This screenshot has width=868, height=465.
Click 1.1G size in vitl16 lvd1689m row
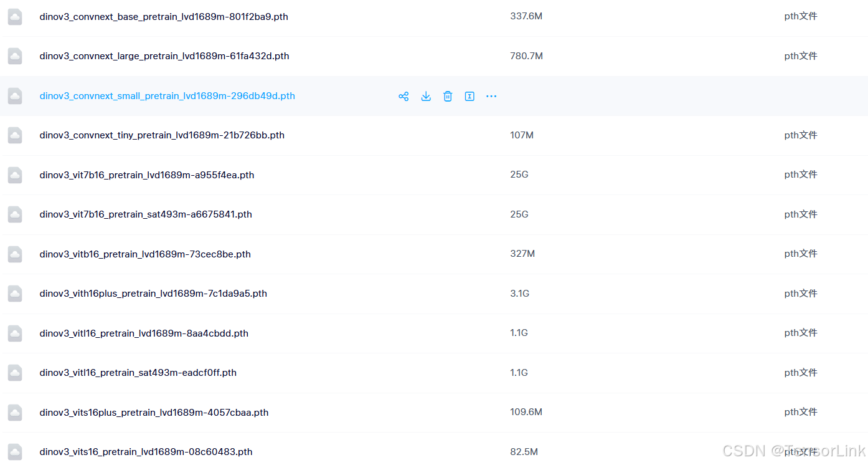click(x=519, y=333)
